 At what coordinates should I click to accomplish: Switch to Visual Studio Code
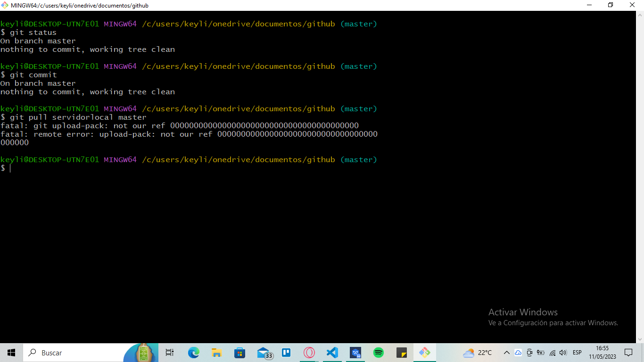coord(332,353)
